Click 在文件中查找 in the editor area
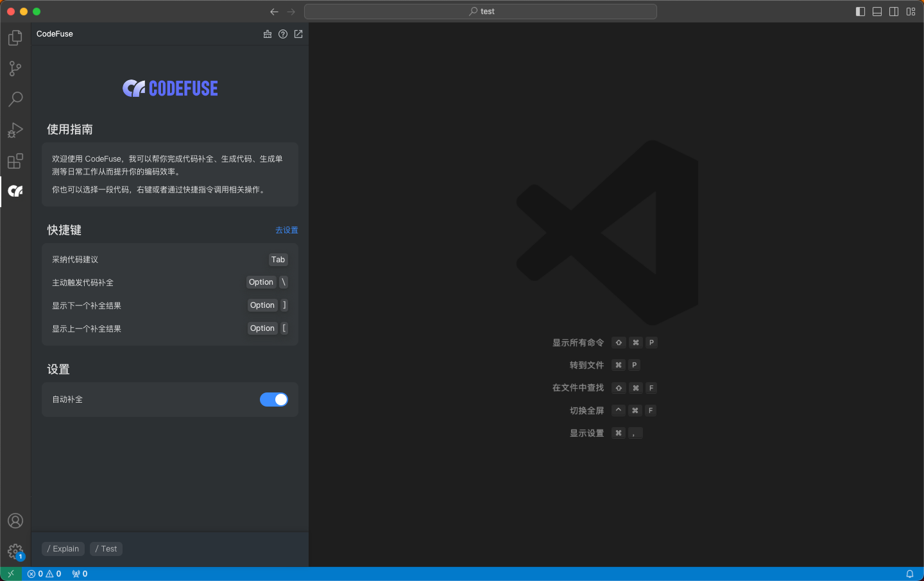Image resolution: width=924 pixels, height=581 pixels. coord(578,388)
